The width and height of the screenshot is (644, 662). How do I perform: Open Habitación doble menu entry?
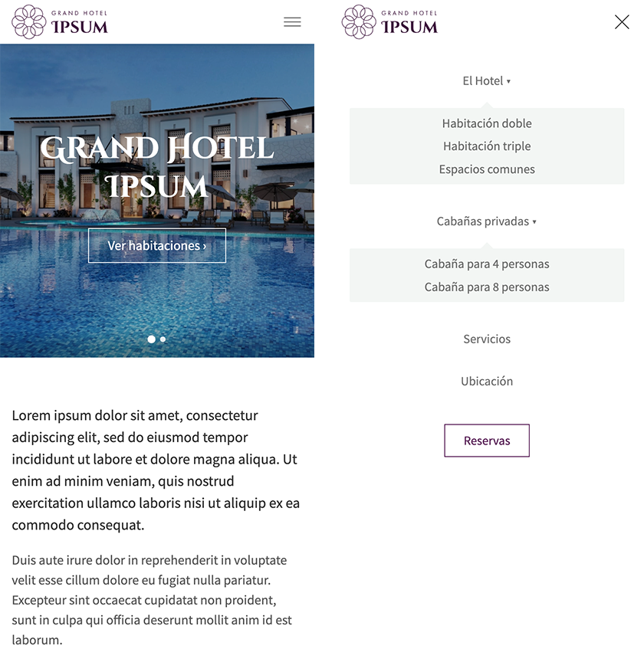tap(487, 123)
